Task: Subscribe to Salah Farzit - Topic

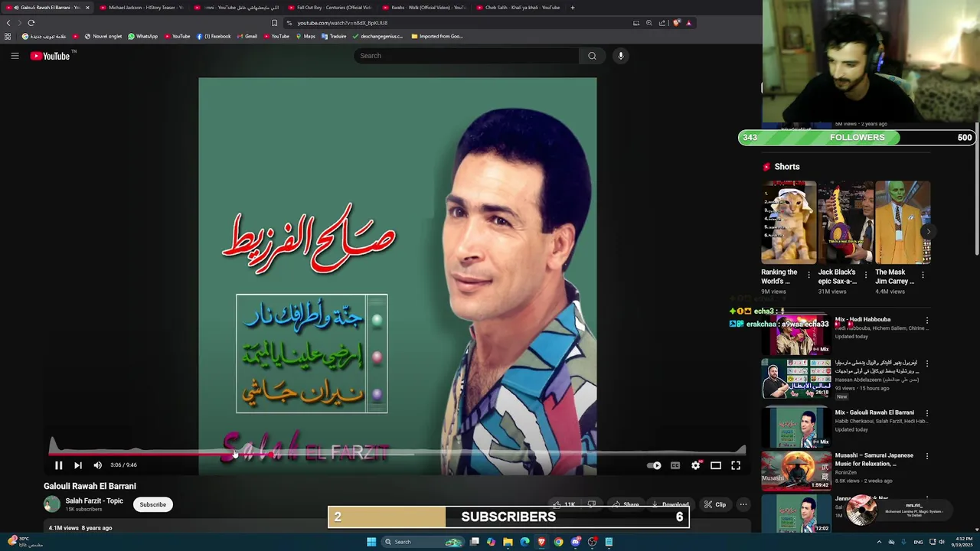Action: [x=153, y=504]
